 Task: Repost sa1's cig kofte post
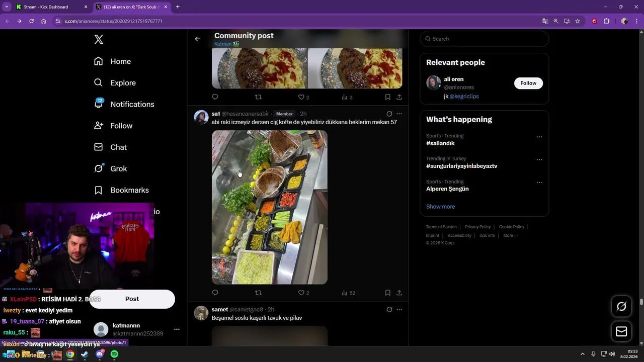pyautogui.click(x=258, y=293)
